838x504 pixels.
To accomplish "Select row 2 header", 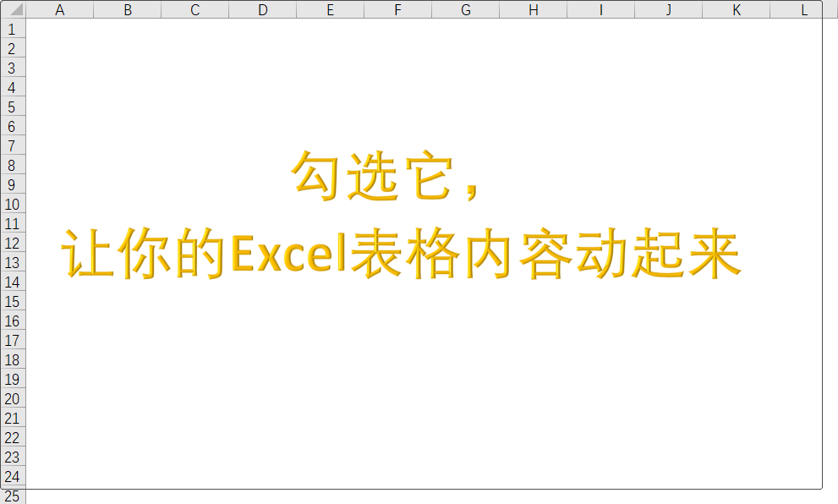I will (13, 48).
